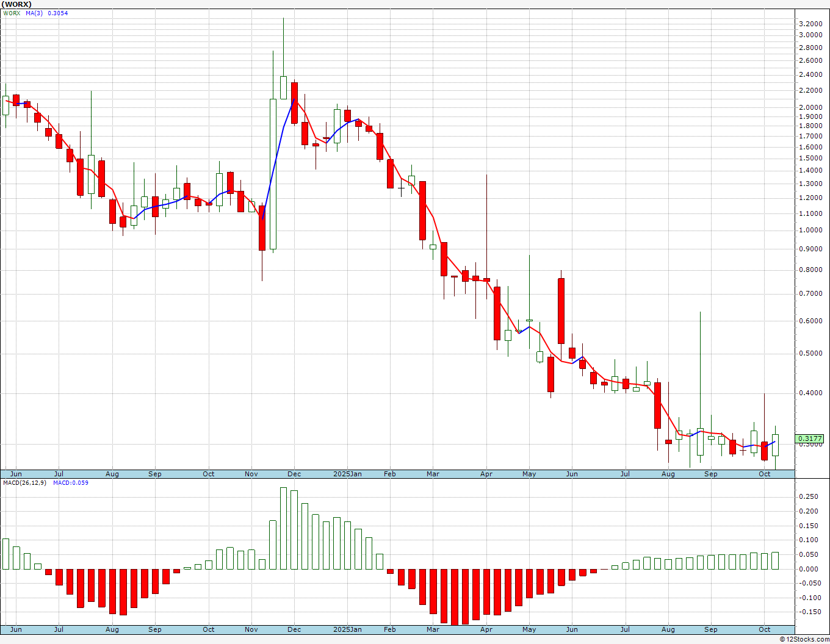Image resolution: width=830 pixels, height=644 pixels.
Task: Click Nov on the price chart date axis
Action: pos(251,474)
